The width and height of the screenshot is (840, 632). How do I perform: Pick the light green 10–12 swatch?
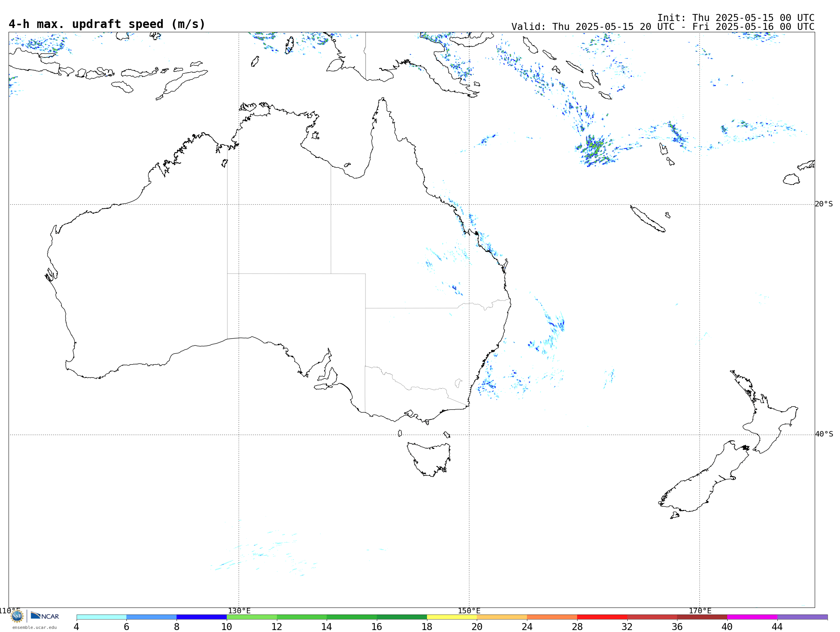252,617
